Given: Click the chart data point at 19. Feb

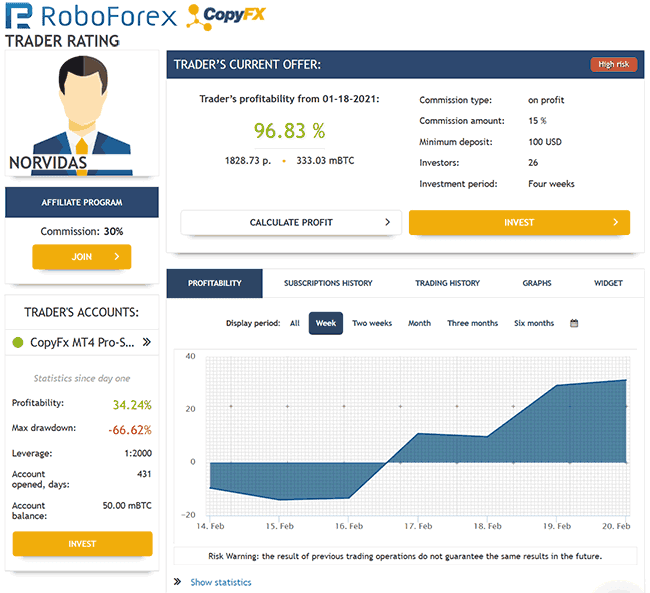Looking at the screenshot, I should coord(557,385).
